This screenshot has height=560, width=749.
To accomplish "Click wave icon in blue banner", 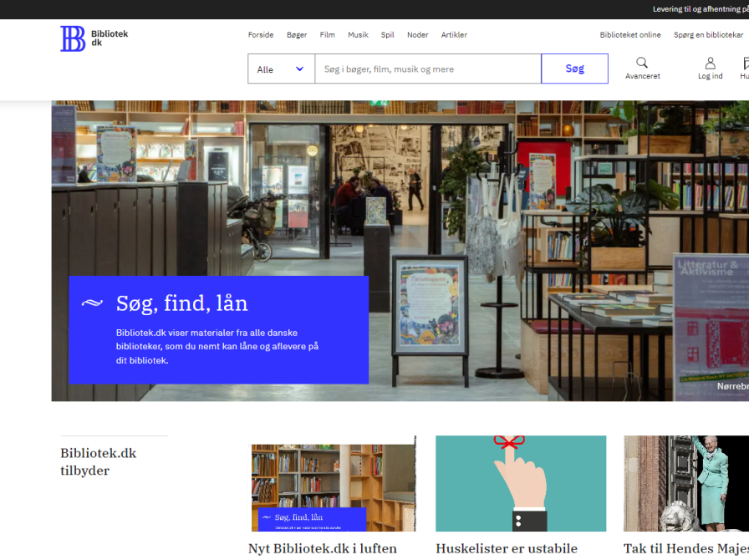I will coord(92,303).
